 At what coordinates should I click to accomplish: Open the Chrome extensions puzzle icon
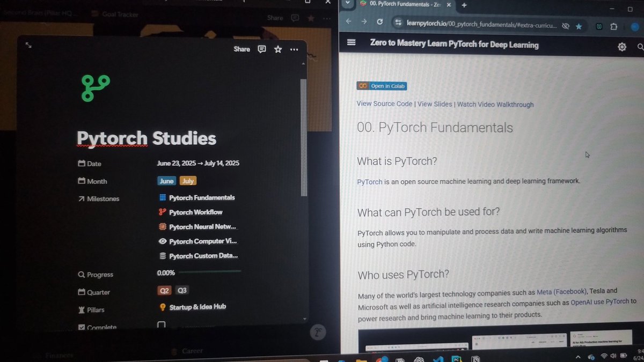[613, 26]
